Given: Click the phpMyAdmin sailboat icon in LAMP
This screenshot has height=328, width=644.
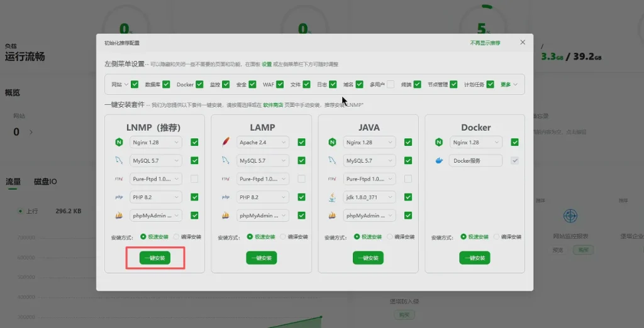Looking at the screenshot, I should [225, 216].
